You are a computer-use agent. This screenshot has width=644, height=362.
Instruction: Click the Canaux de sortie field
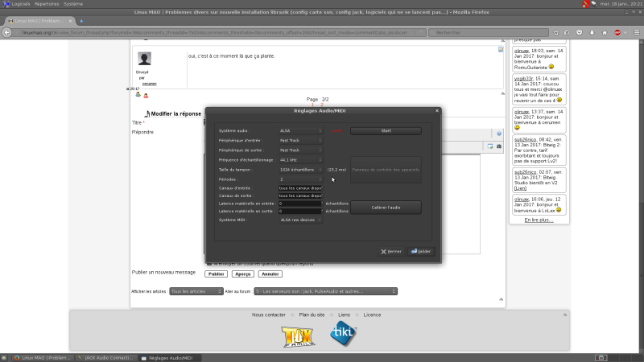tap(300, 195)
